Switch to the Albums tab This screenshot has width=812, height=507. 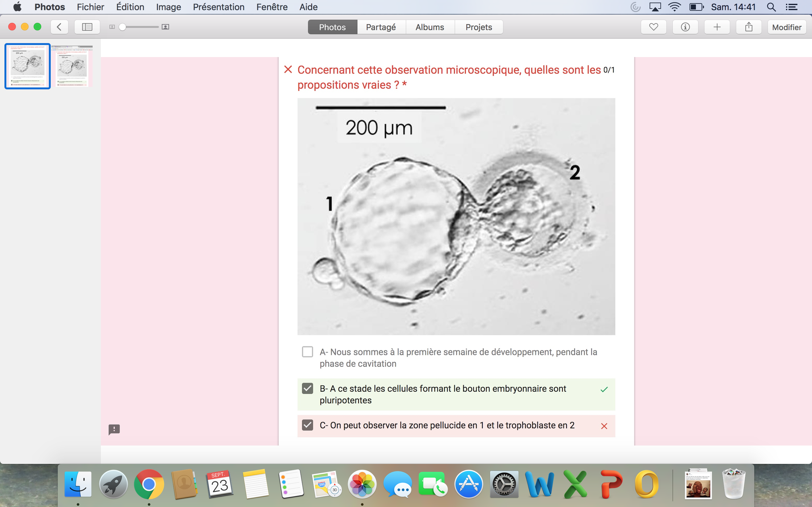[x=429, y=27]
